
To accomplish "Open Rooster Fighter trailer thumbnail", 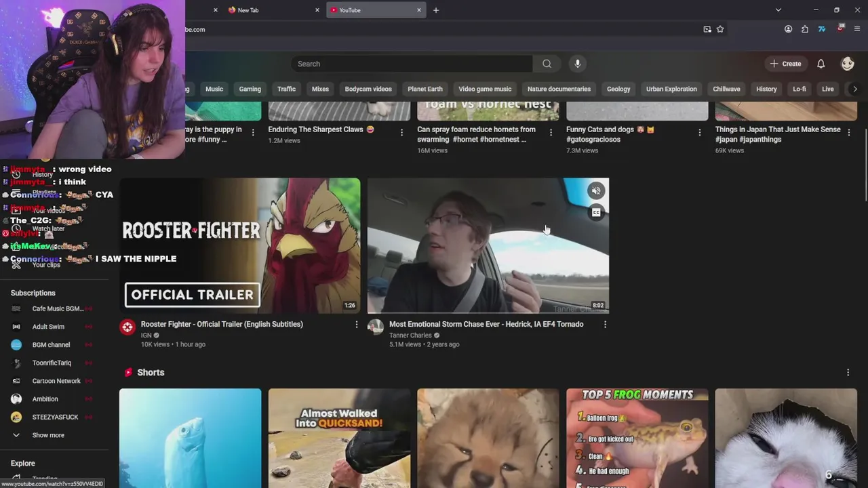I will coord(240,245).
